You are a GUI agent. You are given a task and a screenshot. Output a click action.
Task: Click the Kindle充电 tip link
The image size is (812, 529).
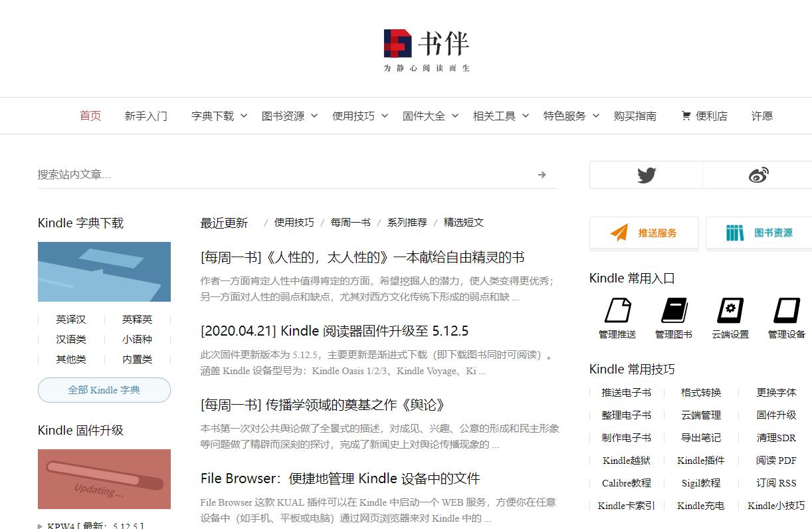pos(701,506)
